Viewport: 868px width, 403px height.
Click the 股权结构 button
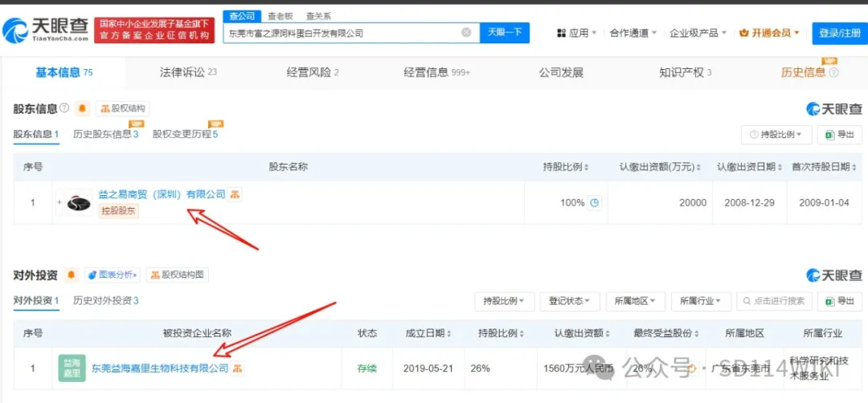point(122,109)
